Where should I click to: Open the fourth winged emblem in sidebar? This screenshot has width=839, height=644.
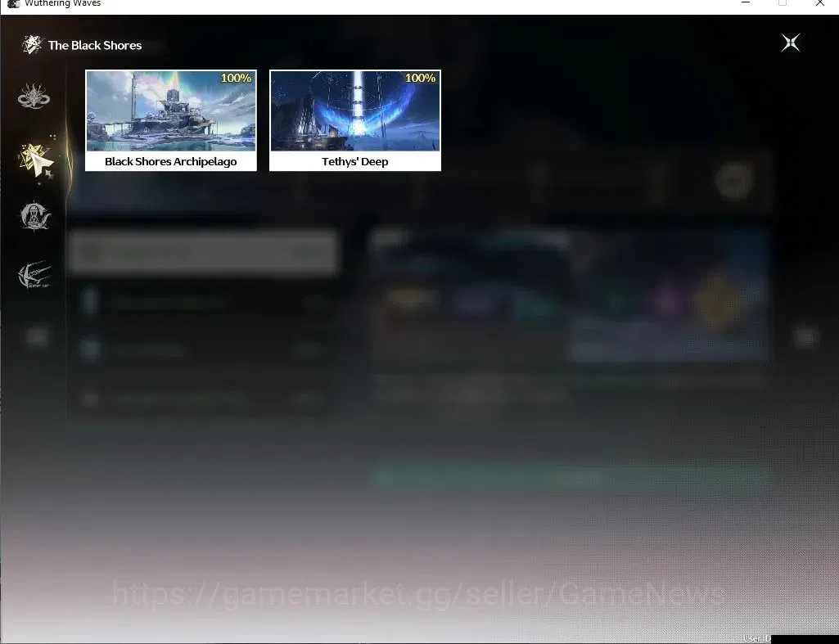point(34,275)
